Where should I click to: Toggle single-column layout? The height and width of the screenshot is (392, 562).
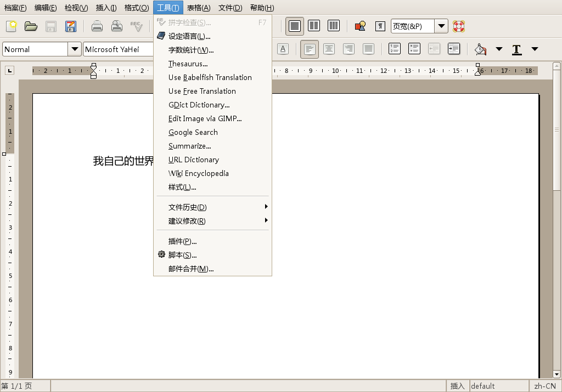295,26
